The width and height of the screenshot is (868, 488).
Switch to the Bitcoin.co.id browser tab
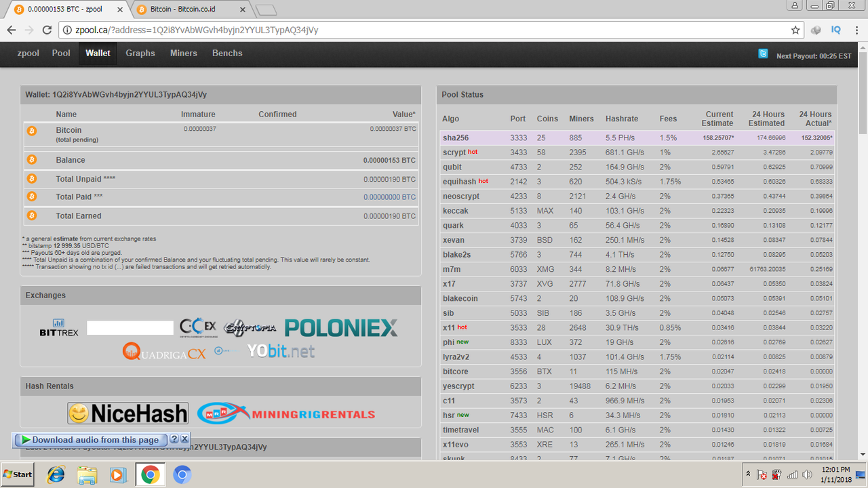pyautogui.click(x=191, y=9)
